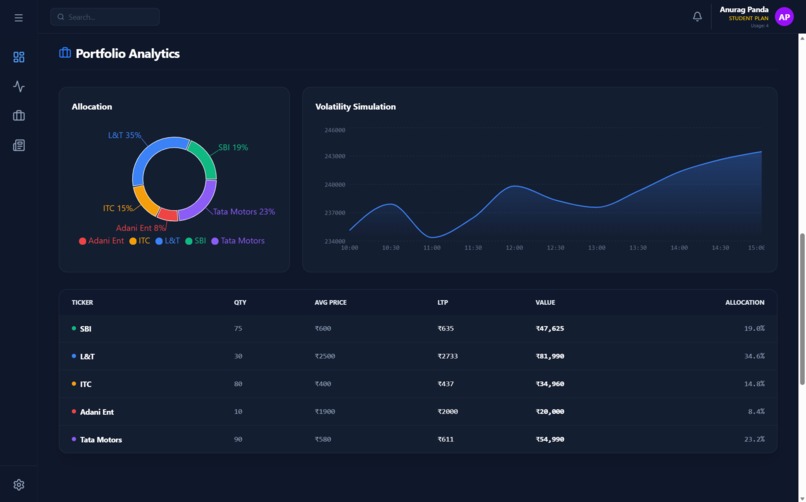Screen dimensions: 806x502
Task: Click the VALUE column header
Action: pyautogui.click(x=545, y=303)
